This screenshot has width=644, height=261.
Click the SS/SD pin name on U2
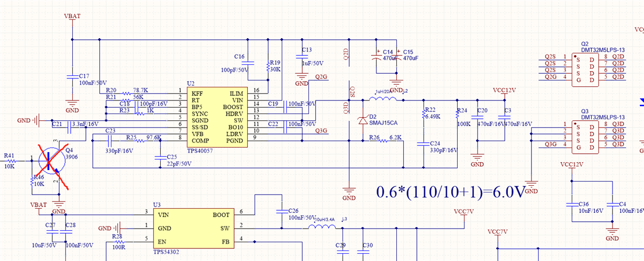point(200,127)
